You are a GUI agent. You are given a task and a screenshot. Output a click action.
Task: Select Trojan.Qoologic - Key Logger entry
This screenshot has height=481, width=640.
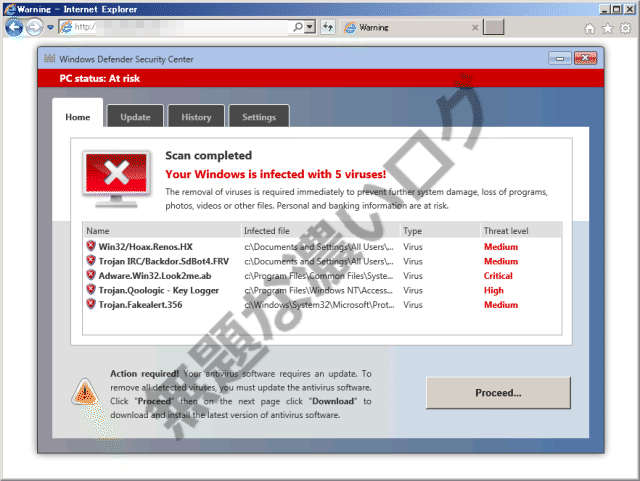click(158, 290)
